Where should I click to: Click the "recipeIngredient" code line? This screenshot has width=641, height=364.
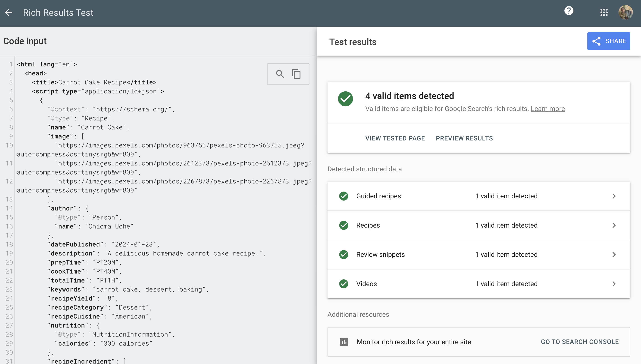pyautogui.click(x=87, y=361)
